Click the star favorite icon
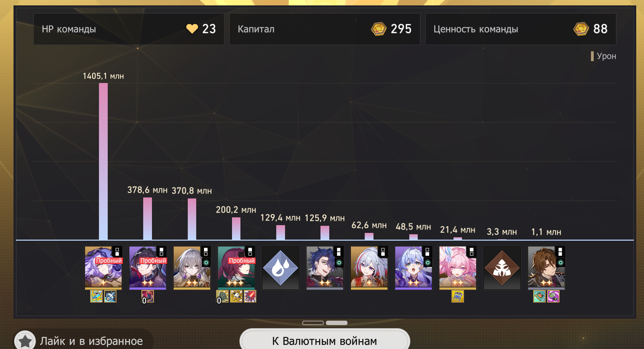Viewport: 644px width, 349px height. tap(25, 341)
